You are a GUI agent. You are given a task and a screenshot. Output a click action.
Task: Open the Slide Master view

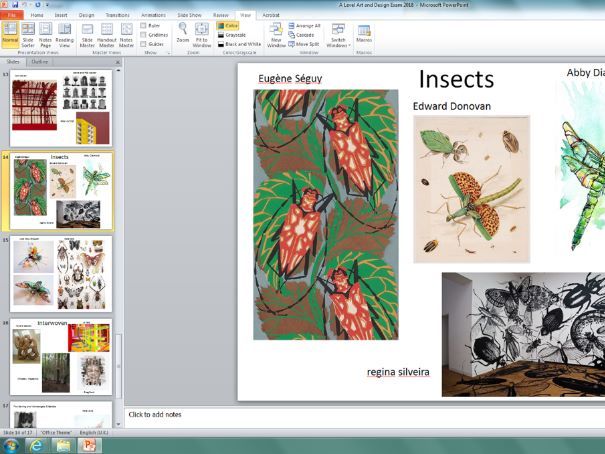[87, 35]
